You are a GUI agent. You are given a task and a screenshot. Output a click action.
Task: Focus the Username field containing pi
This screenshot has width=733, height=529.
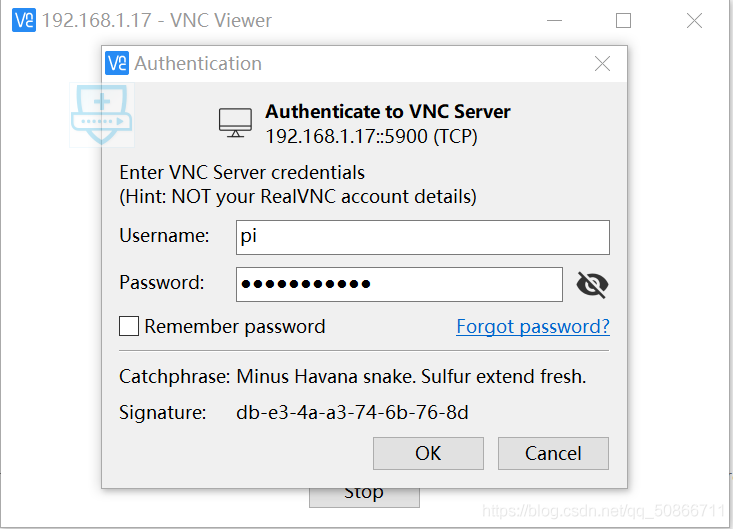(423, 237)
